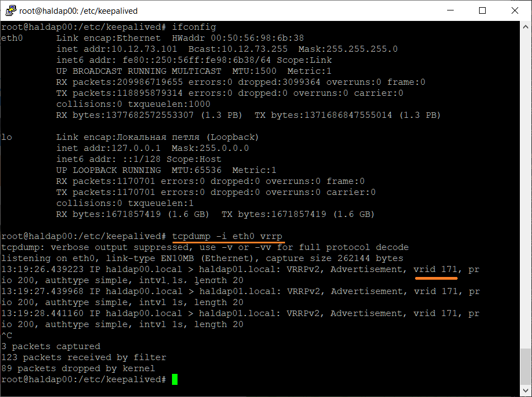Click the 'tcpdump -i eth0 vrrp' command
Image resolution: width=532 pixels, height=397 pixels.
click(227, 236)
